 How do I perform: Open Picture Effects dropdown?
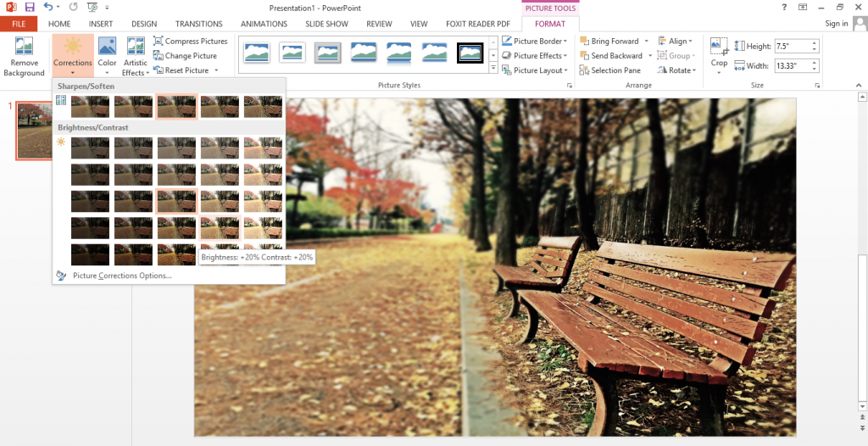pos(534,55)
